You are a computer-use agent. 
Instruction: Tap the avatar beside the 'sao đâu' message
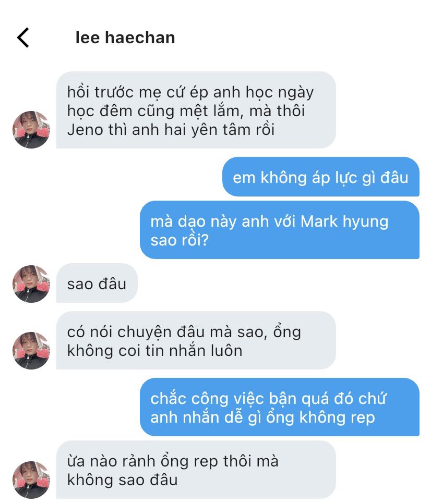point(31,284)
